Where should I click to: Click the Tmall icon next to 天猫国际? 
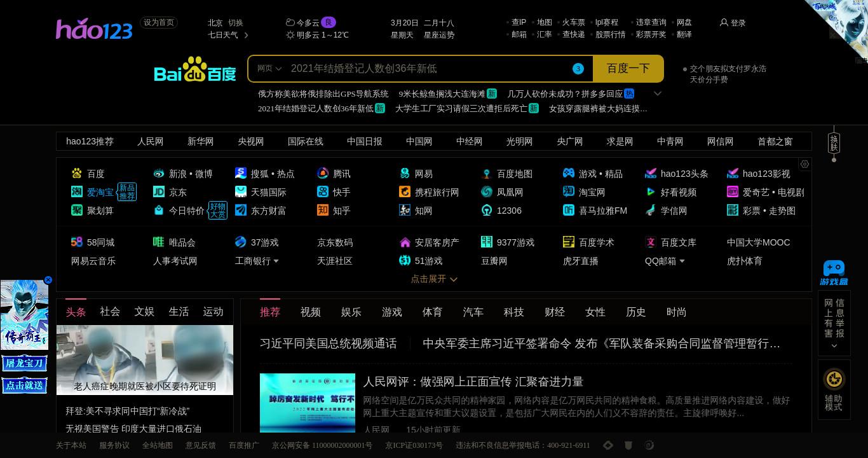click(241, 191)
